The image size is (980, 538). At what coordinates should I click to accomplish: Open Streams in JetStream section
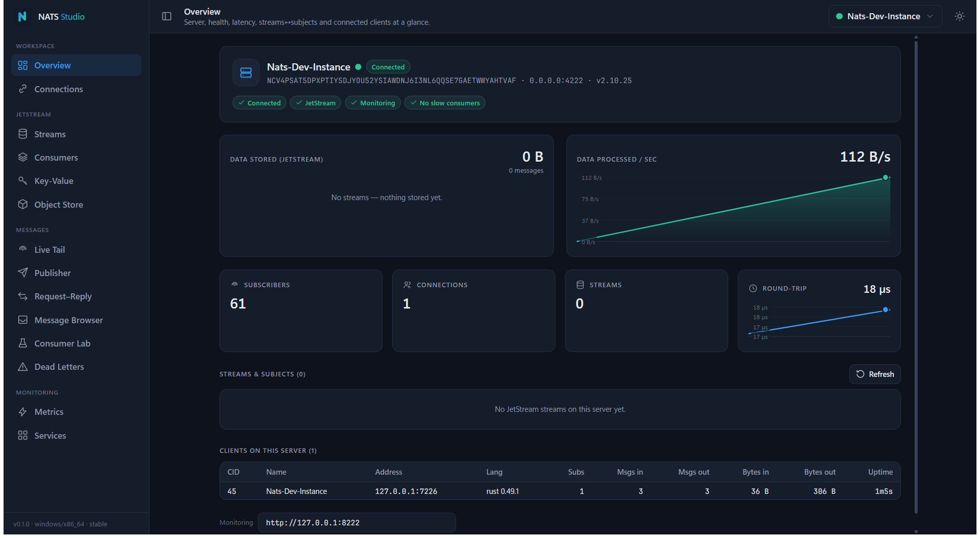coord(76,134)
